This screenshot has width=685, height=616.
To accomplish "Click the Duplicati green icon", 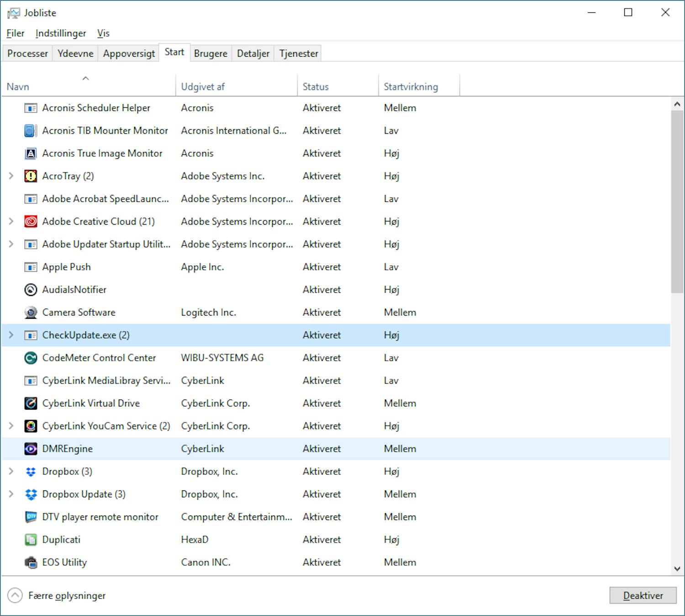I will click(x=30, y=539).
